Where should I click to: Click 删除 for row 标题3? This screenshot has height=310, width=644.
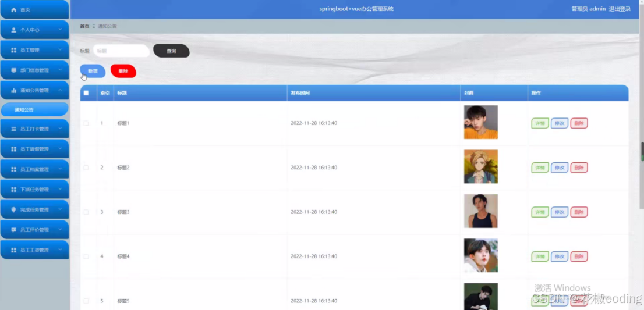(x=579, y=212)
